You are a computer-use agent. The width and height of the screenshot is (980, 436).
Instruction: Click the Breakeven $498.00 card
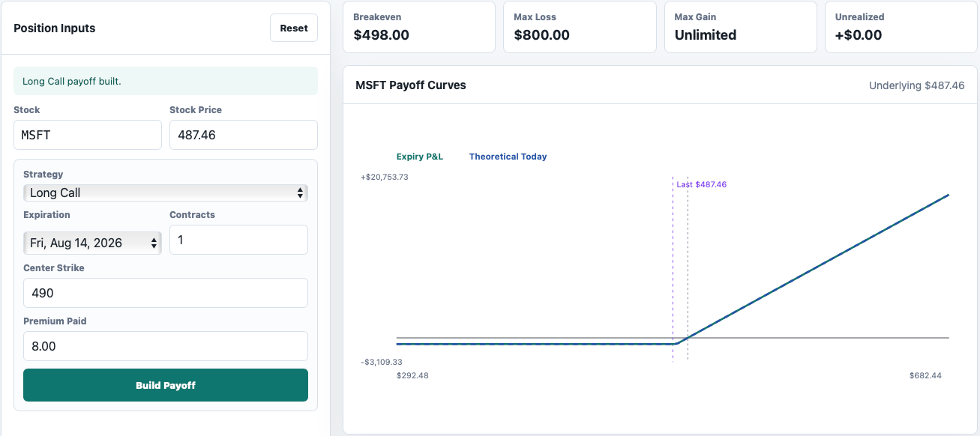[419, 27]
